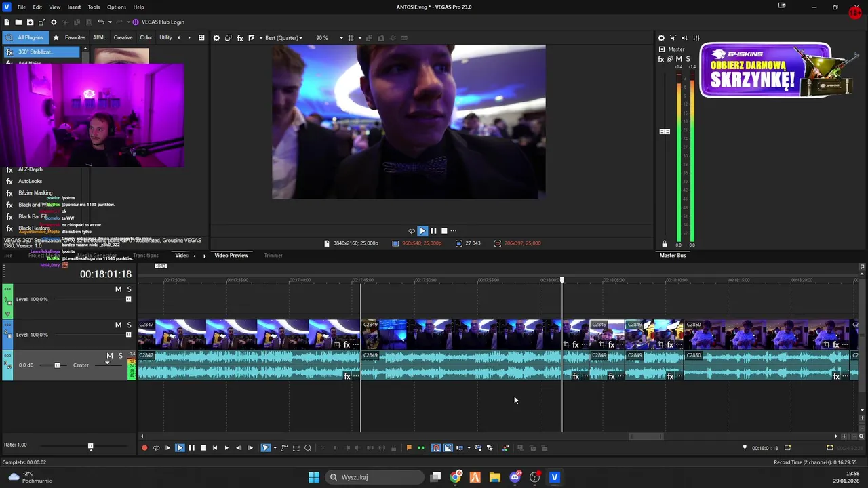Open project properties gear icon in main toolbar

54,22
